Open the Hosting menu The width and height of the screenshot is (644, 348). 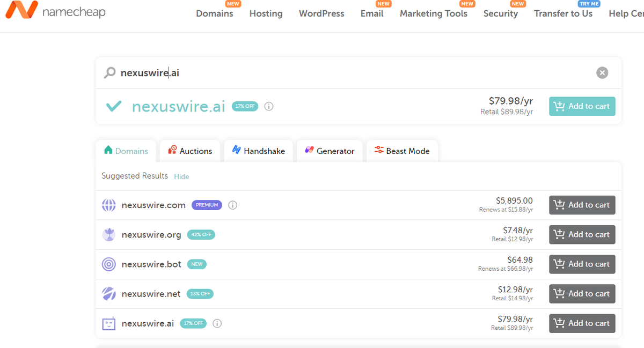click(266, 13)
